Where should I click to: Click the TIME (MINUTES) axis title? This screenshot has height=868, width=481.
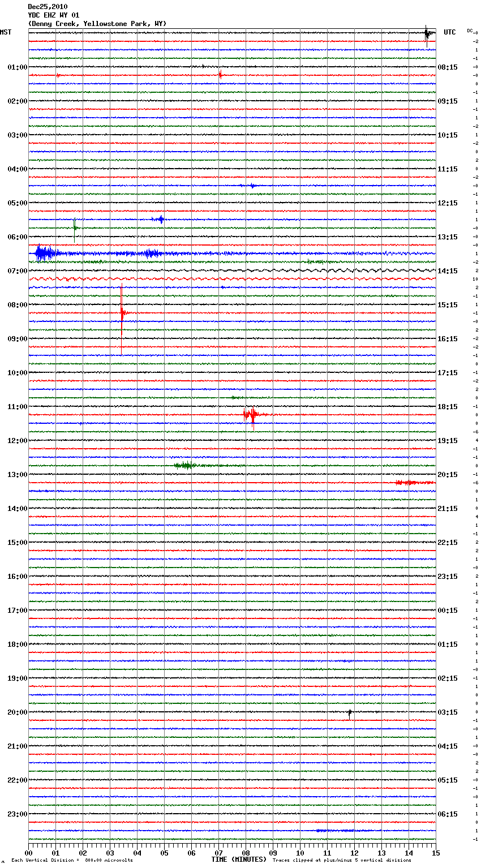pos(239,860)
